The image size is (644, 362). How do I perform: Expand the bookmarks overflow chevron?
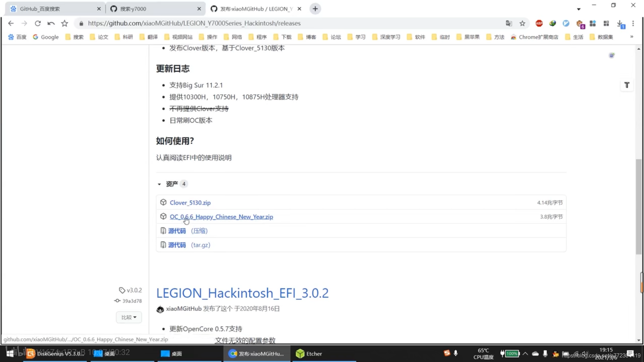pos(632,37)
